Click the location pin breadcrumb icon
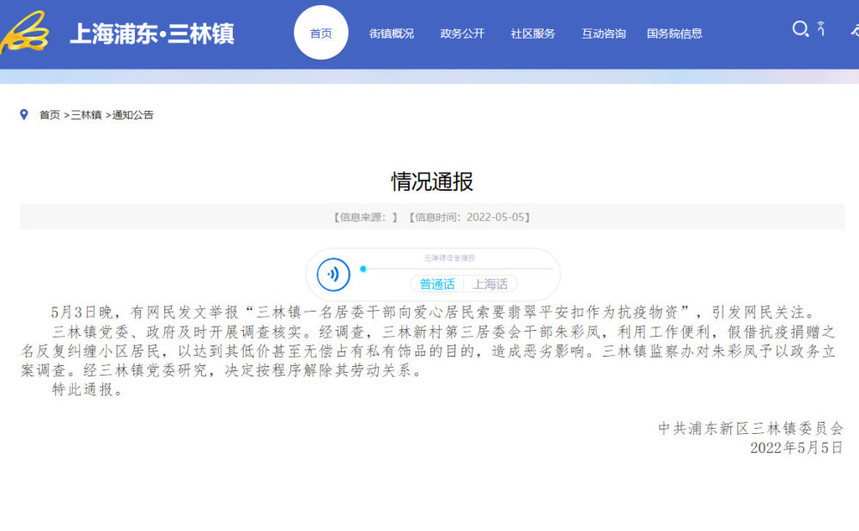This screenshot has width=859, height=531. point(24,115)
